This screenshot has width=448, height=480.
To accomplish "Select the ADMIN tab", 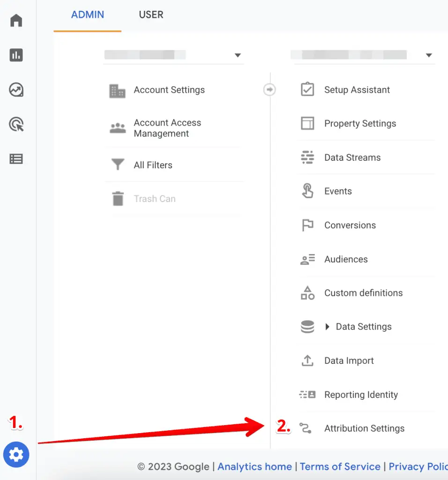I will point(87,15).
